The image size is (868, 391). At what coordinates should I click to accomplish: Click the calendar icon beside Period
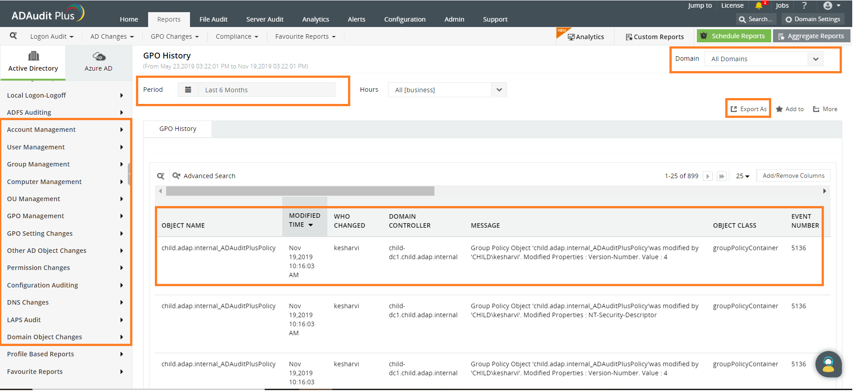point(188,90)
